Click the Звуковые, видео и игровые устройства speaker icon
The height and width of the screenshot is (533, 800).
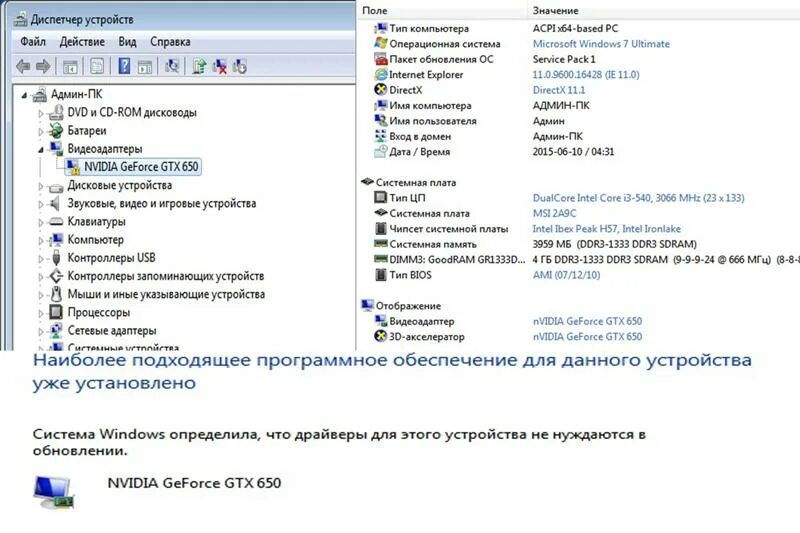click(x=55, y=204)
